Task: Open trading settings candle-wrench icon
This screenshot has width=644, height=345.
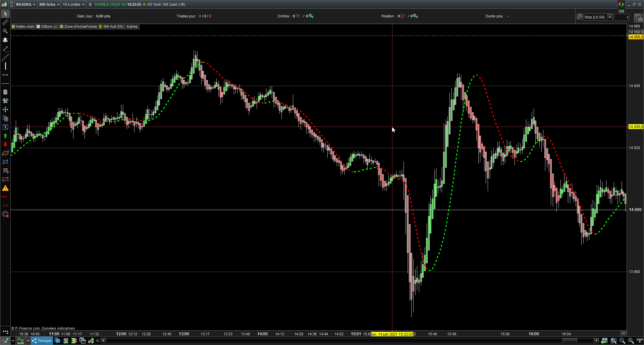Action: 91,341
